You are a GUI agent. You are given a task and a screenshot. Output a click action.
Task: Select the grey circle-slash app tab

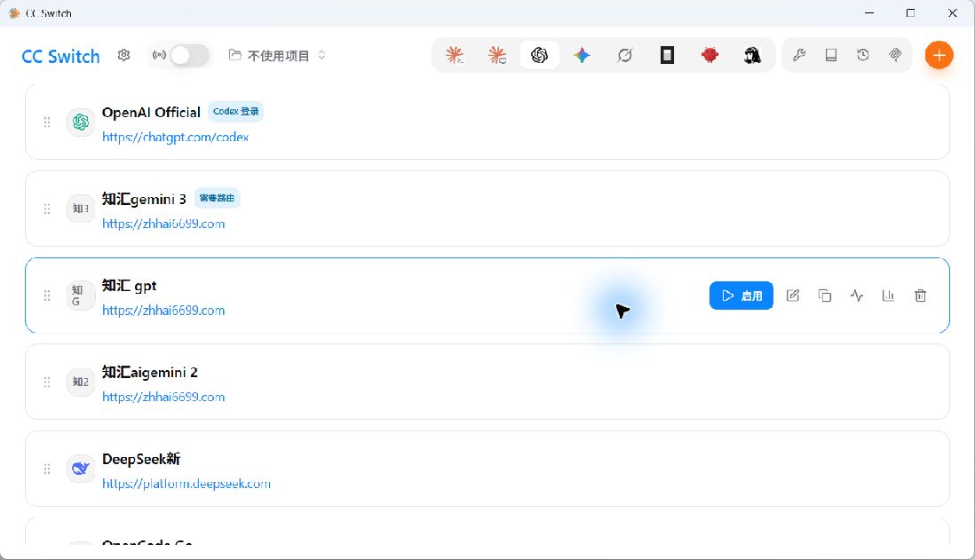pyautogui.click(x=624, y=55)
